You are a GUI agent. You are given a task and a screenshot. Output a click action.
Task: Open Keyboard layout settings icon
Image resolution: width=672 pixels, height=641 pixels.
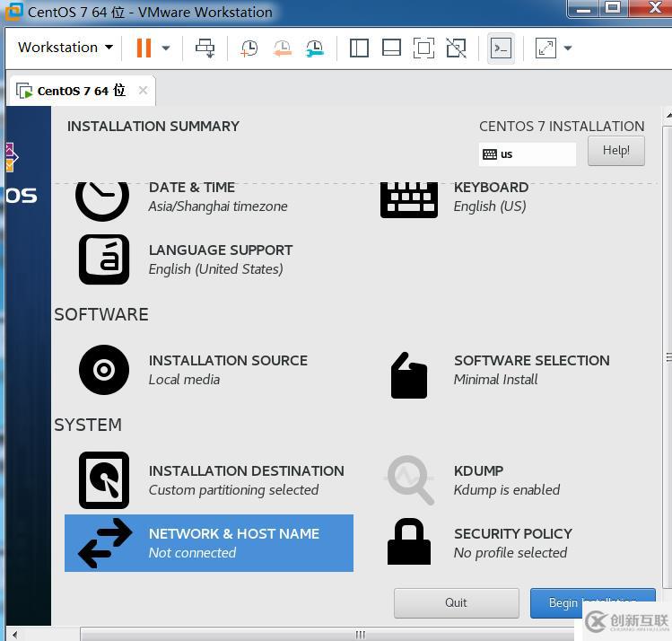pyautogui.click(x=409, y=200)
